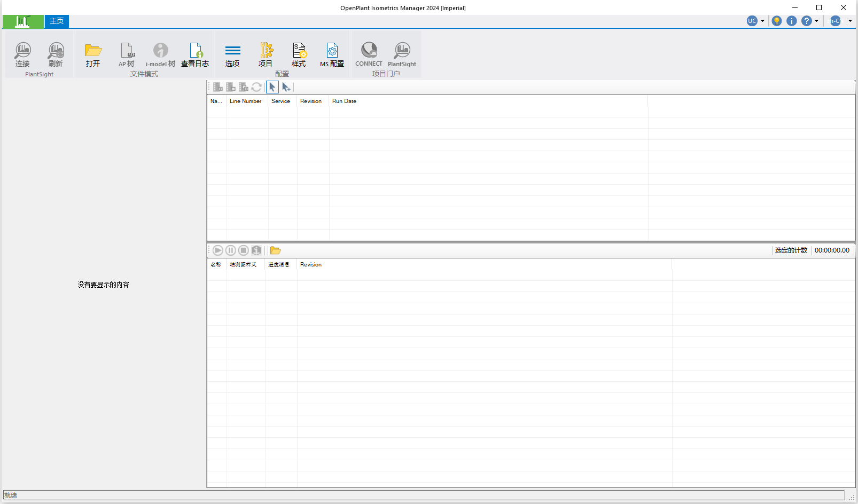Image resolution: width=858 pixels, height=504 pixels.
Task: Expand the UC user account dropdown
Action: click(x=755, y=21)
